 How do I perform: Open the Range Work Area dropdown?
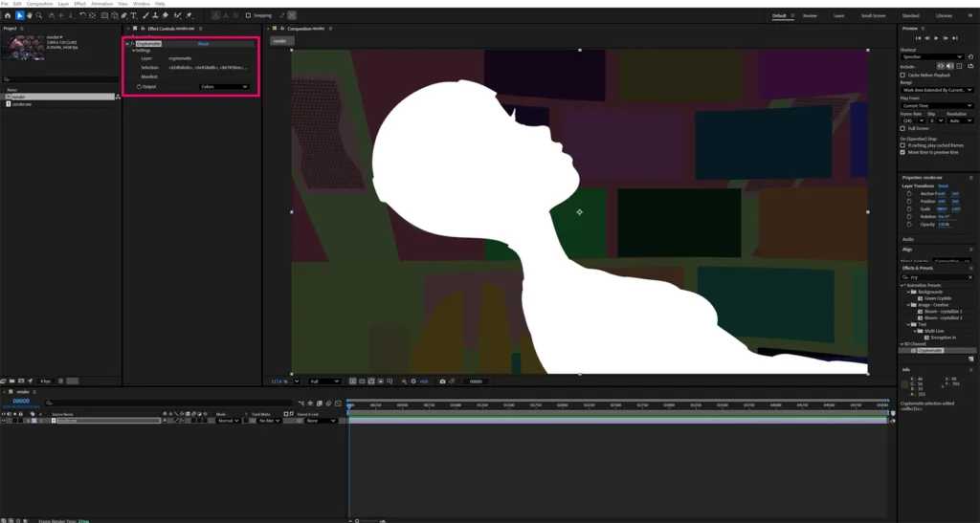pyautogui.click(x=937, y=90)
